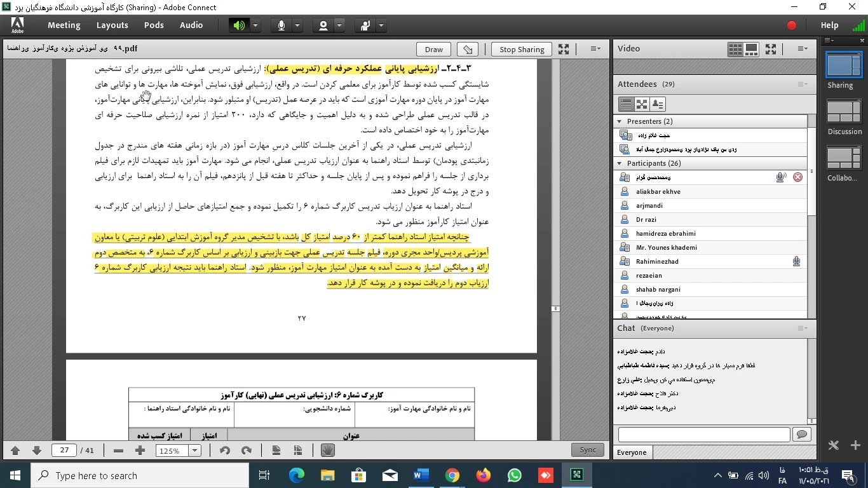Toggle the webcam button
Image resolution: width=868 pixels, height=488 pixels.
tap(323, 25)
